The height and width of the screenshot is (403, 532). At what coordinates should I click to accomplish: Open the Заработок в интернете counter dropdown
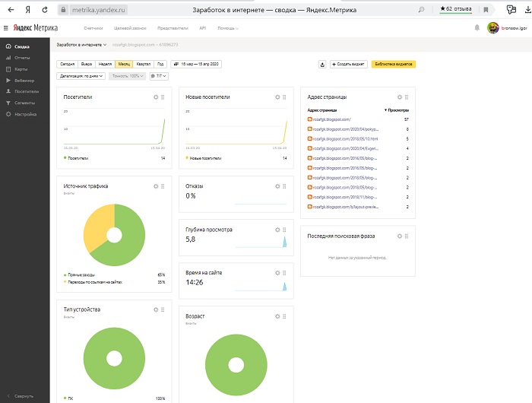81,44
